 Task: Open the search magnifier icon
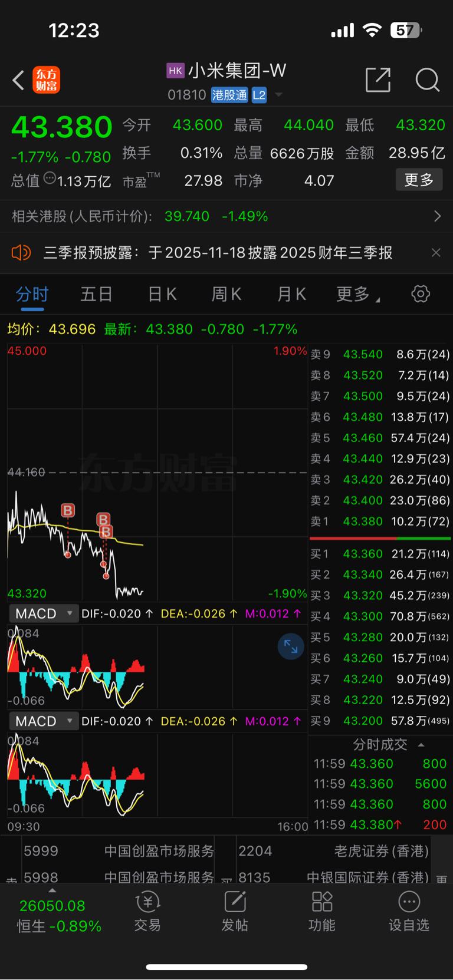coord(428,80)
